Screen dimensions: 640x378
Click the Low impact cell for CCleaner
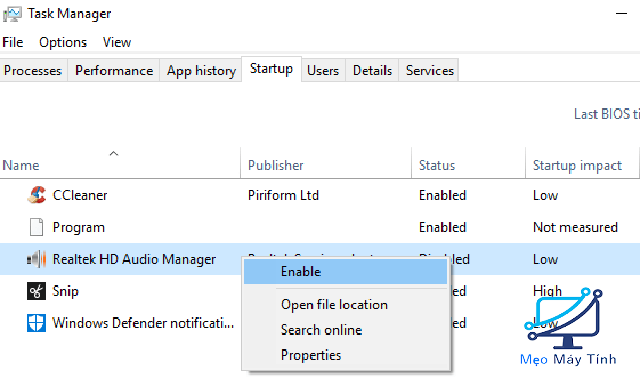coord(545,195)
